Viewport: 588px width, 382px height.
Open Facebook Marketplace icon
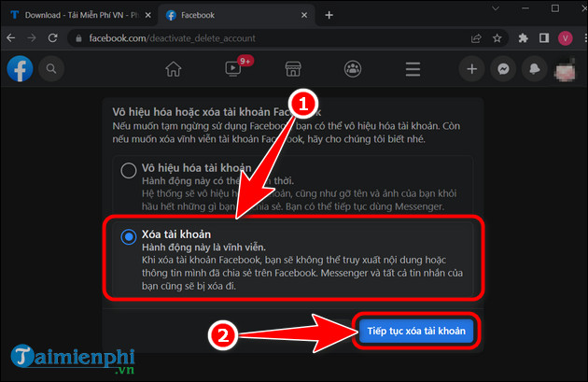293,69
